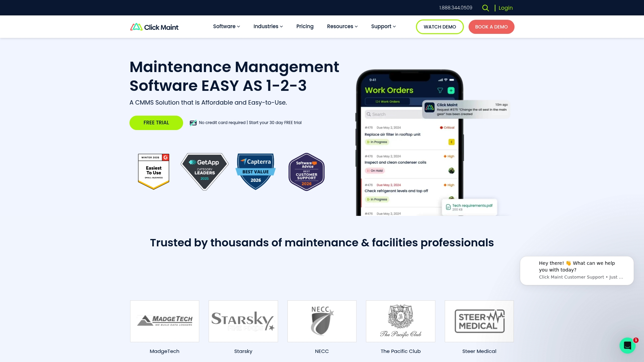The width and height of the screenshot is (644, 362).
Task: Click The Pacific Club logo card
Action: [400, 321]
